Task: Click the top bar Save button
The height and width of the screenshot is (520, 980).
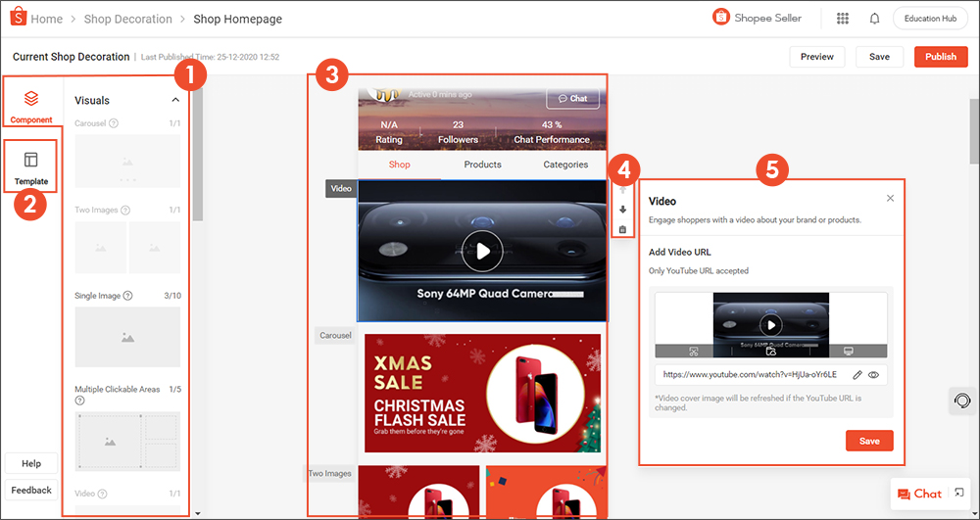Action: [879, 57]
